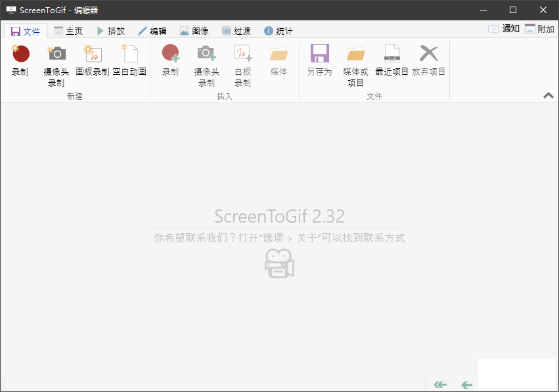This screenshot has width=559, height=392.
Task: Start new webcam recording (摄像头录制)
Action: point(56,66)
